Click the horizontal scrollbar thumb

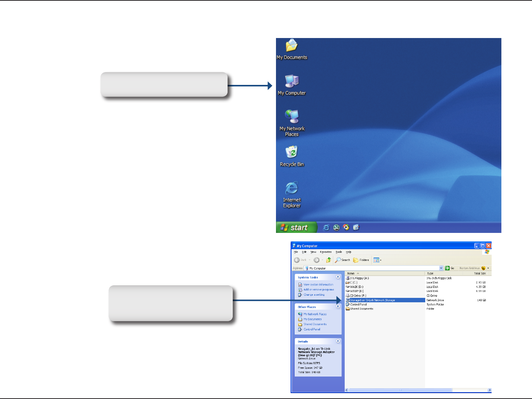(400, 390)
